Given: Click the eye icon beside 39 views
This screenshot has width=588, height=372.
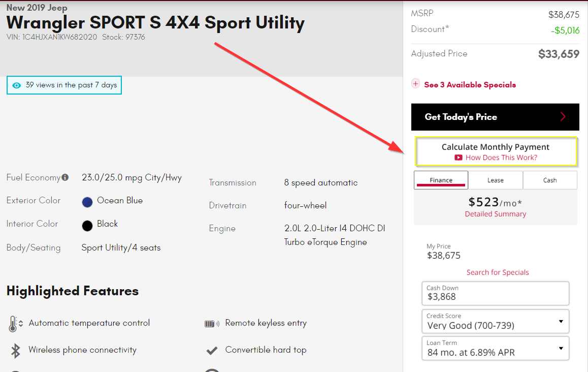Looking at the screenshot, I should [x=16, y=85].
